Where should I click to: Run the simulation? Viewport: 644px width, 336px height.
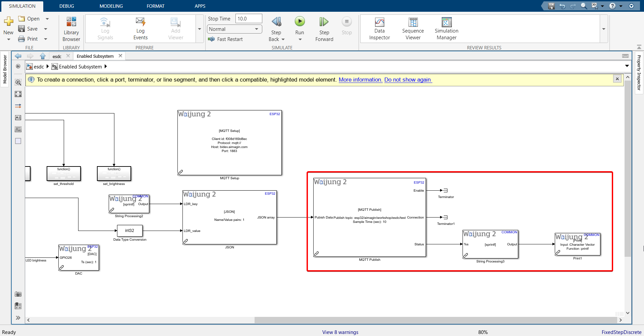point(300,21)
